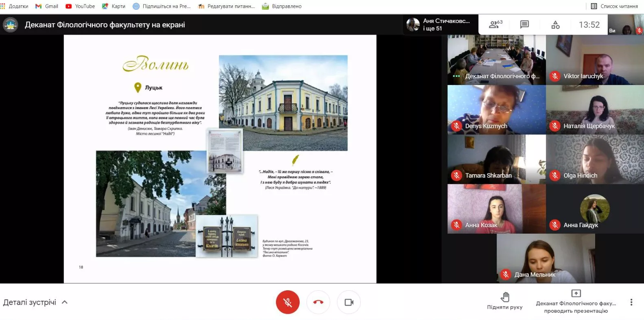Viewport: 644px width, 320px height.
Task: Open the YouTube bookmark
Action: [80, 6]
